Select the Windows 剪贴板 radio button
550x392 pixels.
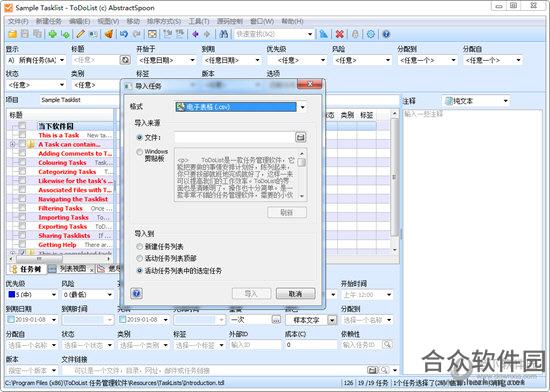click(x=140, y=152)
